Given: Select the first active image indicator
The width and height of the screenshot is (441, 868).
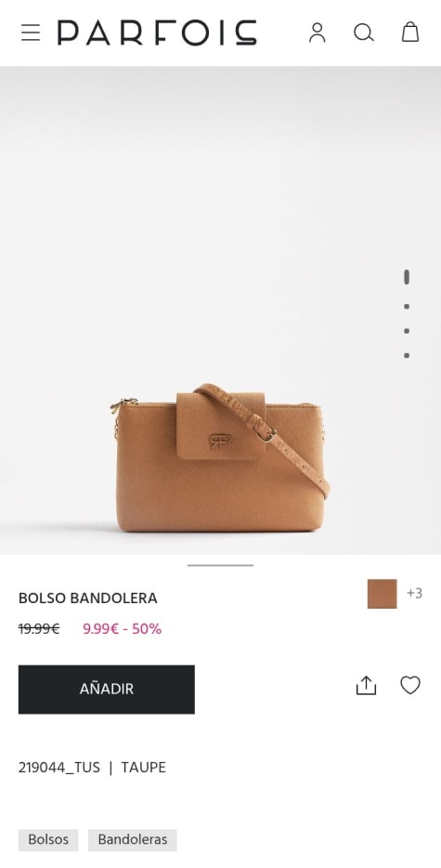Looking at the screenshot, I should coord(407,277).
